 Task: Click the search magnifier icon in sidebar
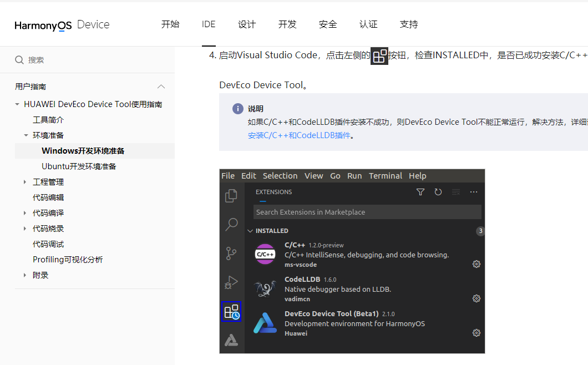pos(19,60)
